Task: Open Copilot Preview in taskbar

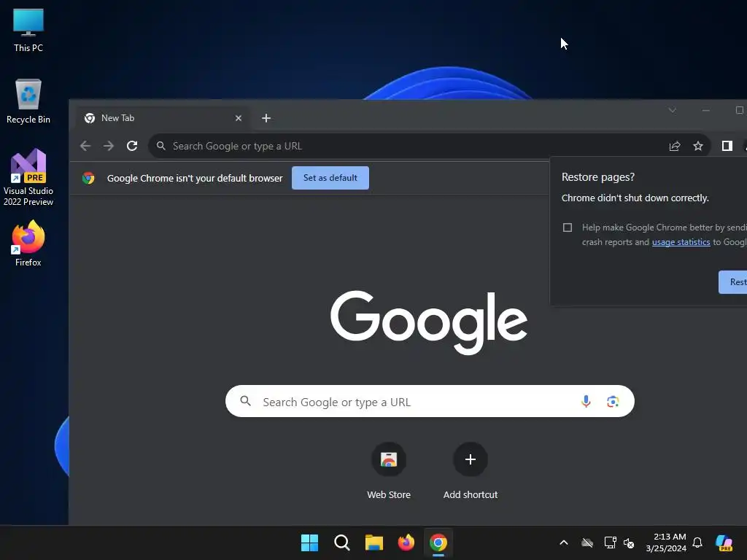Action: 724,542
